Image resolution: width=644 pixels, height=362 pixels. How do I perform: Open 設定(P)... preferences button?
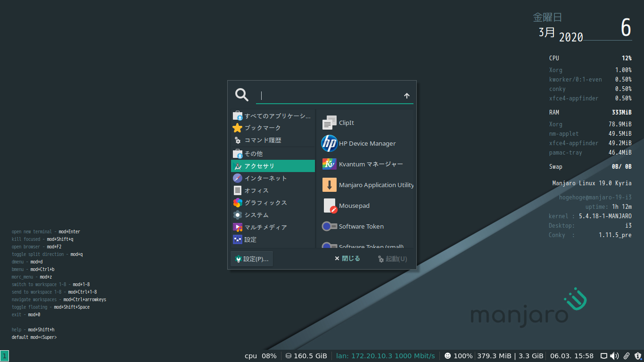252,259
